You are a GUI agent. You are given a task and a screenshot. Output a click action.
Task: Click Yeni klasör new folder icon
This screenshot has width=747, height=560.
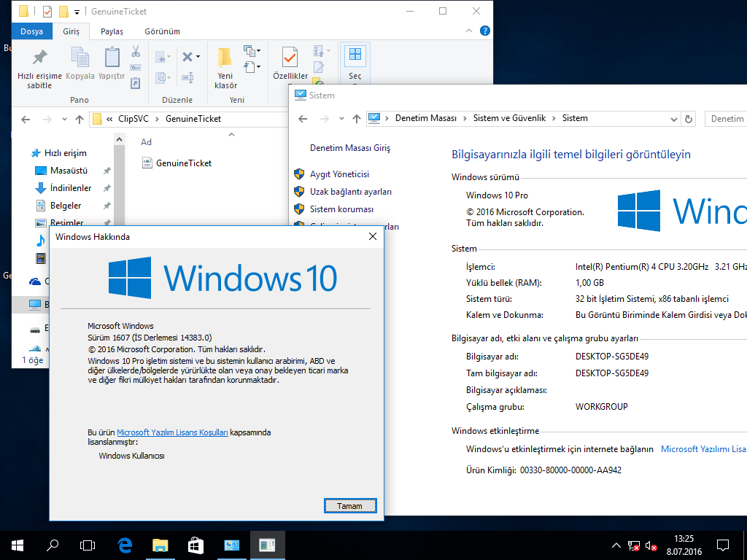[x=225, y=68]
